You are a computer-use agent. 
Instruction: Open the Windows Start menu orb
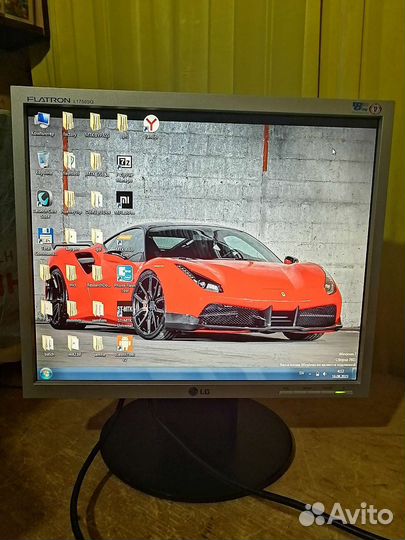(x=45, y=373)
